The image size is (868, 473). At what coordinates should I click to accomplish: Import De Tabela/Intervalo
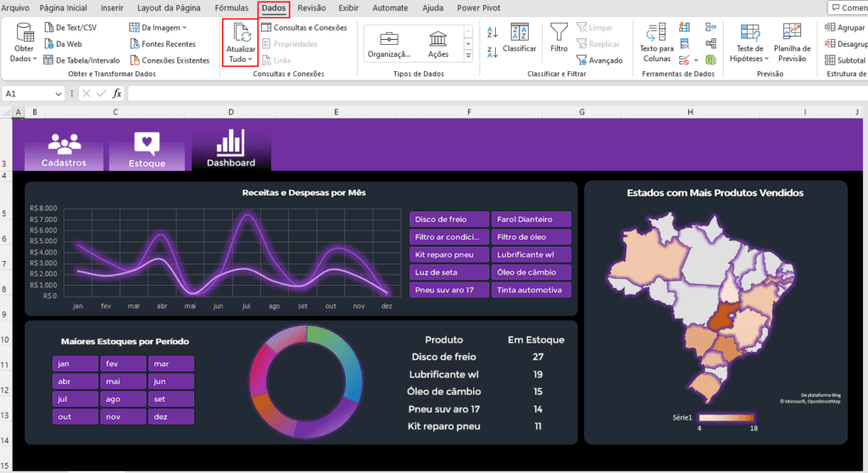[x=82, y=60]
